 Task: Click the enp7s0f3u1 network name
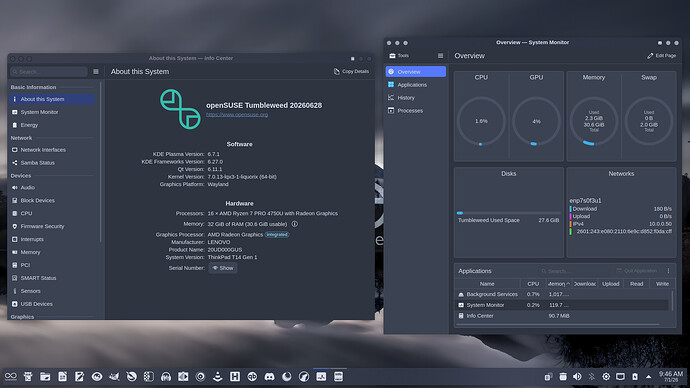pos(585,200)
